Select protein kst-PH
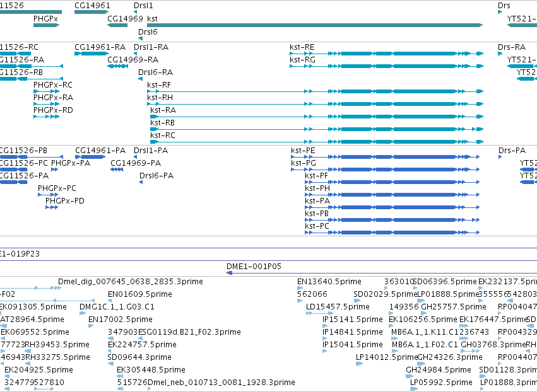 [392, 195]
